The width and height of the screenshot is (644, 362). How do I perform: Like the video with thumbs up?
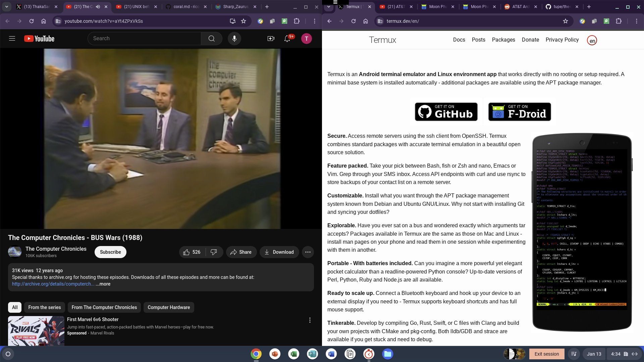(x=192, y=252)
